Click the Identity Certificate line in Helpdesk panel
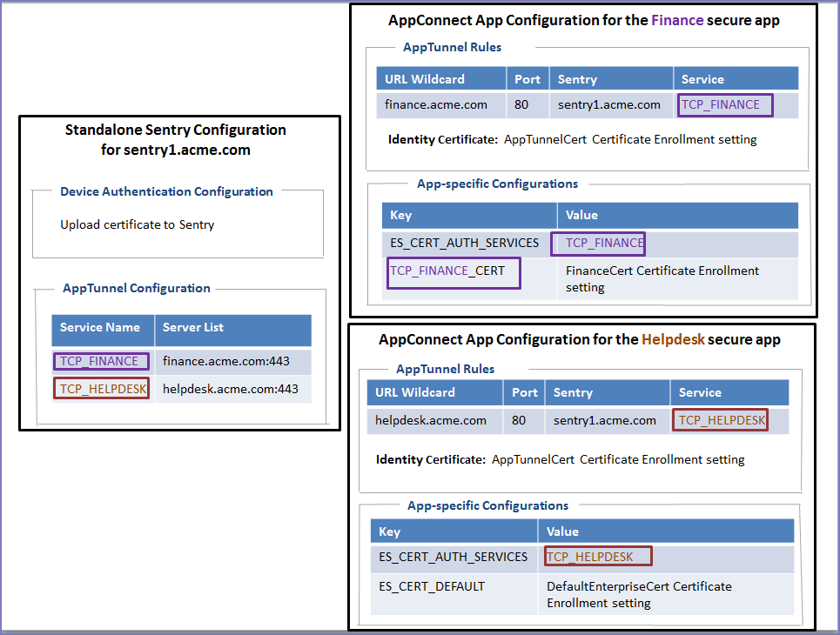The width and height of the screenshot is (840, 635). click(x=561, y=459)
